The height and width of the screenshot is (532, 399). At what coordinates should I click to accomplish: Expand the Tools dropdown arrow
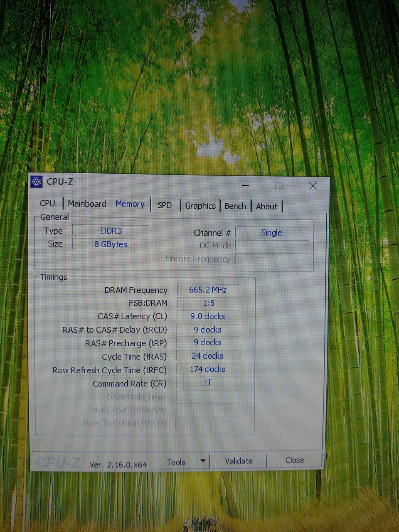[x=203, y=461]
